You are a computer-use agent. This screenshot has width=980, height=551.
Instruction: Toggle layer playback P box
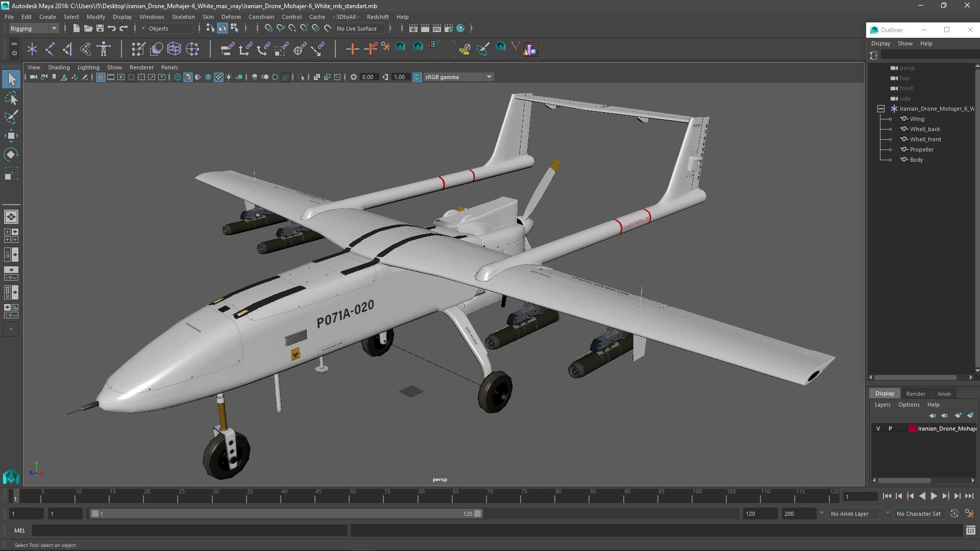(890, 429)
